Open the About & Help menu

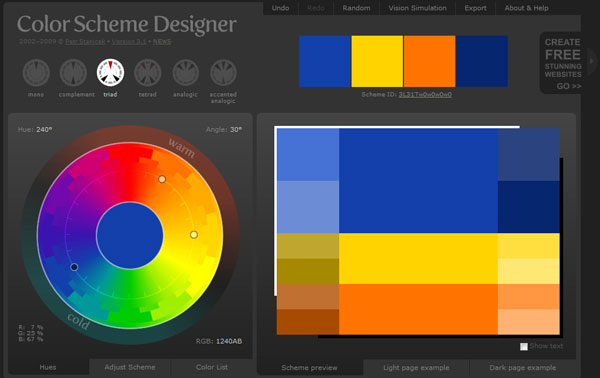(x=526, y=8)
